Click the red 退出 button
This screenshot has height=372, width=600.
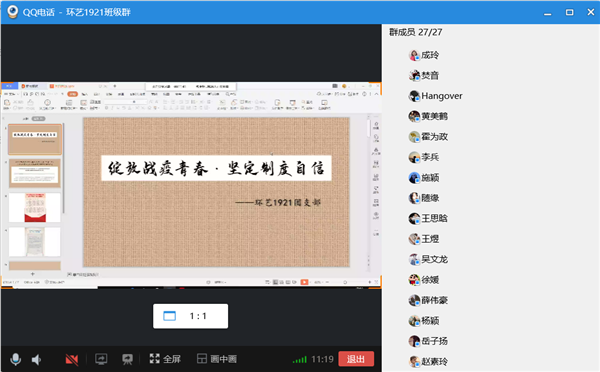356,359
